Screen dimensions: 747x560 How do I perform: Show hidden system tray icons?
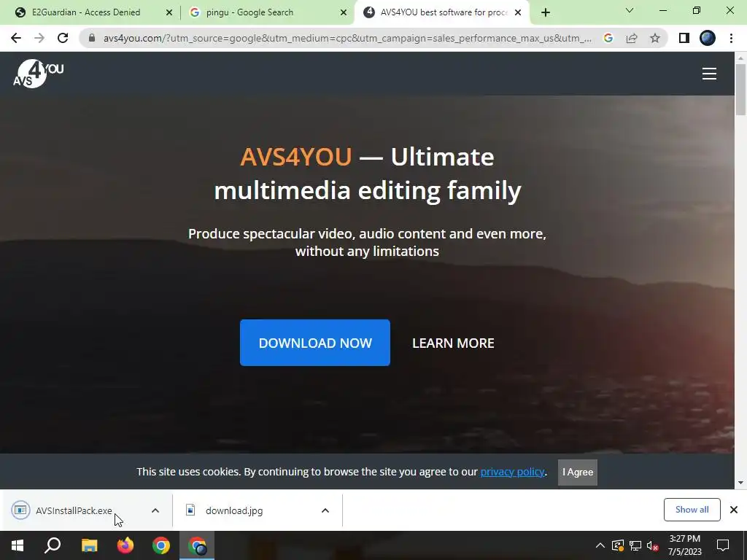600,545
